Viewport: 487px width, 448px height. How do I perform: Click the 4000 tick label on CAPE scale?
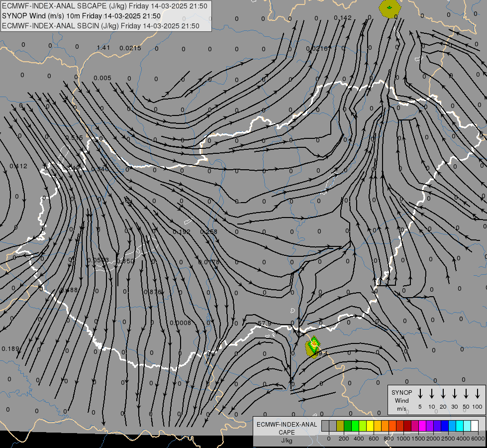tap(463, 439)
